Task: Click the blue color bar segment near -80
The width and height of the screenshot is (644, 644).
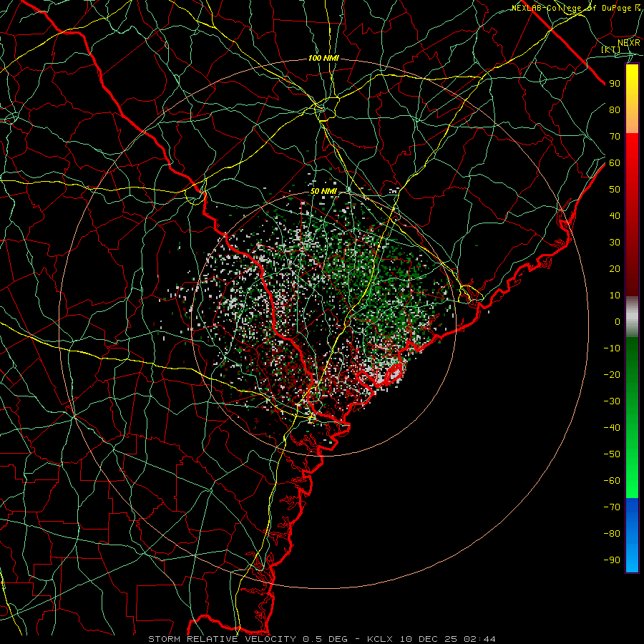Action: coord(632,534)
